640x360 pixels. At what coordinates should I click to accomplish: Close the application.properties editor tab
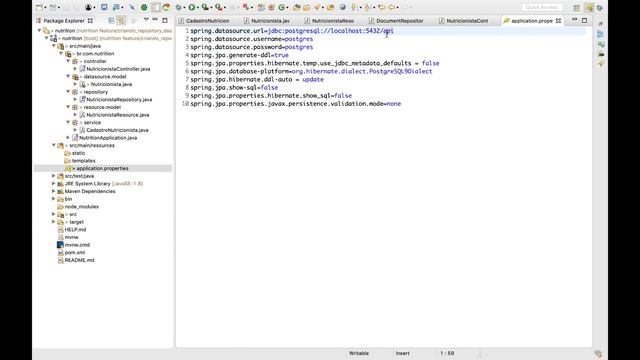coord(558,20)
